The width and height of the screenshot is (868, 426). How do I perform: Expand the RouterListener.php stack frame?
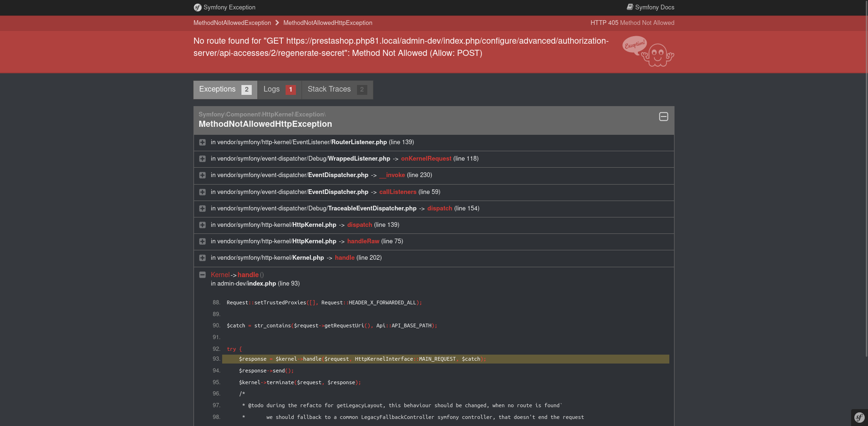202,142
